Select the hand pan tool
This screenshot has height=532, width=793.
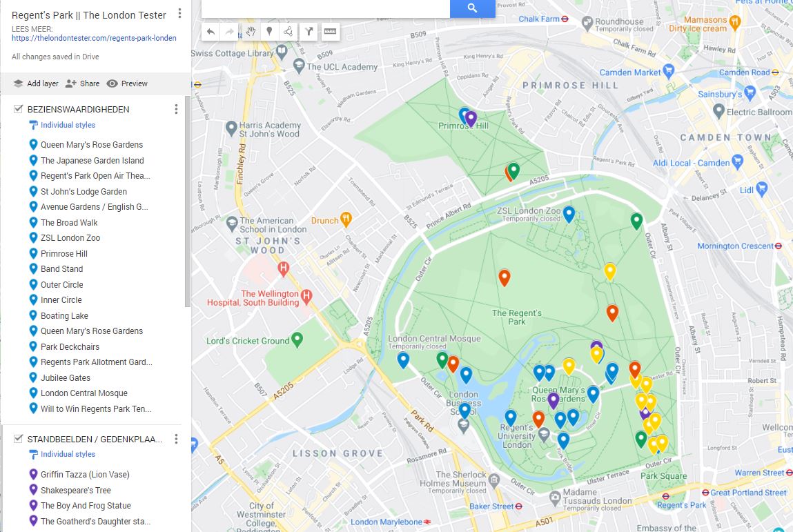251,32
